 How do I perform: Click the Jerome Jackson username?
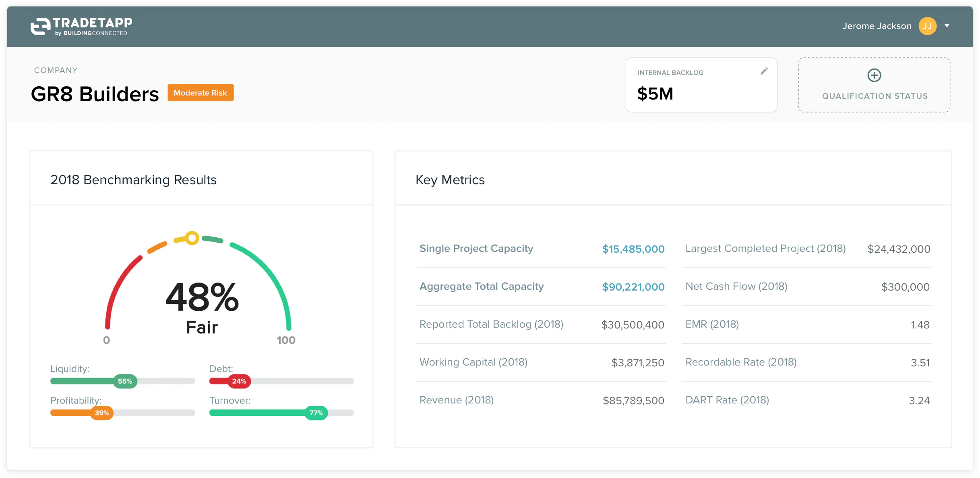click(x=877, y=26)
